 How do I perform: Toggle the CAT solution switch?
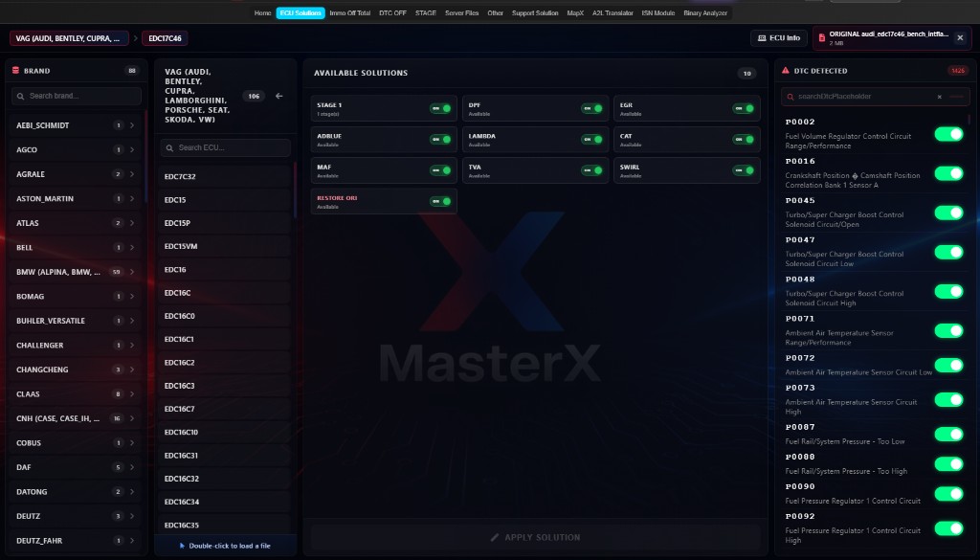tap(743, 140)
